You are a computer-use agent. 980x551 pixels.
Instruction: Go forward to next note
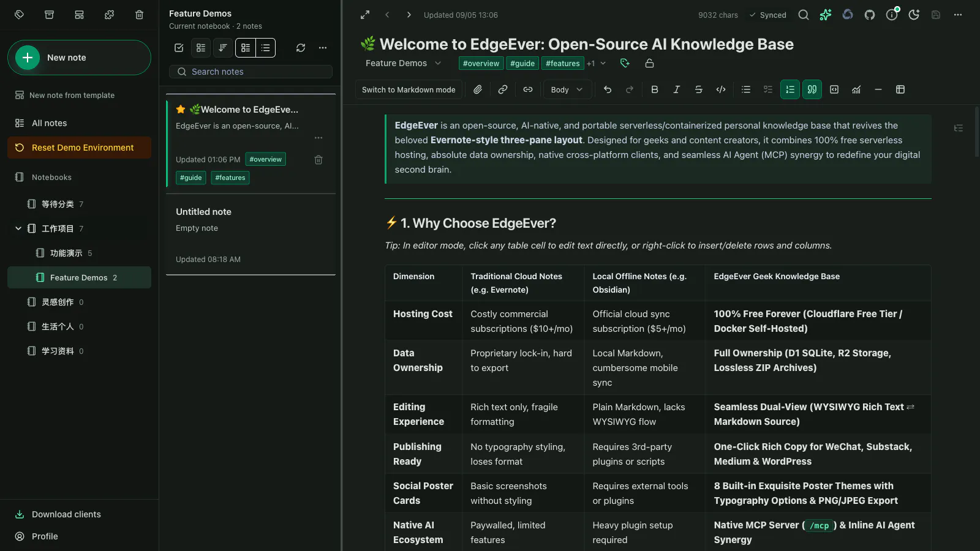[409, 15]
